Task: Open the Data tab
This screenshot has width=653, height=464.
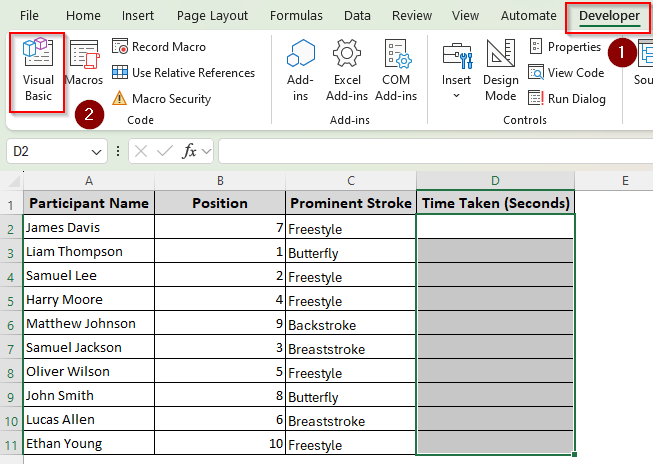Action: [x=357, y=15]
